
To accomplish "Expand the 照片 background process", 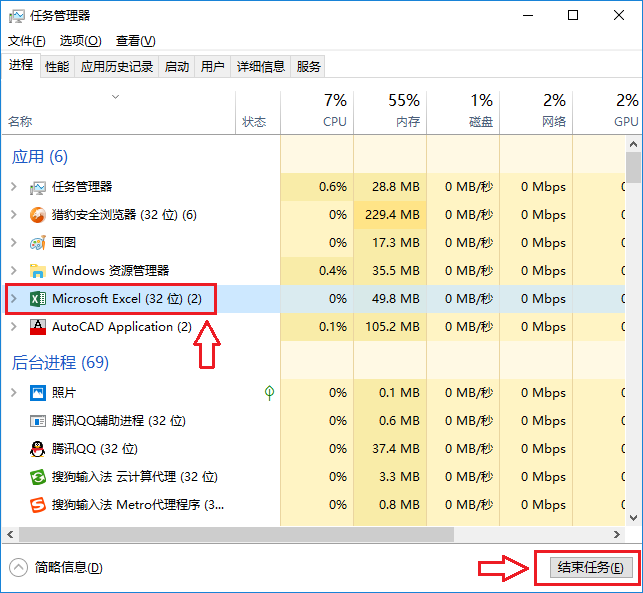I will pos(14,393).
